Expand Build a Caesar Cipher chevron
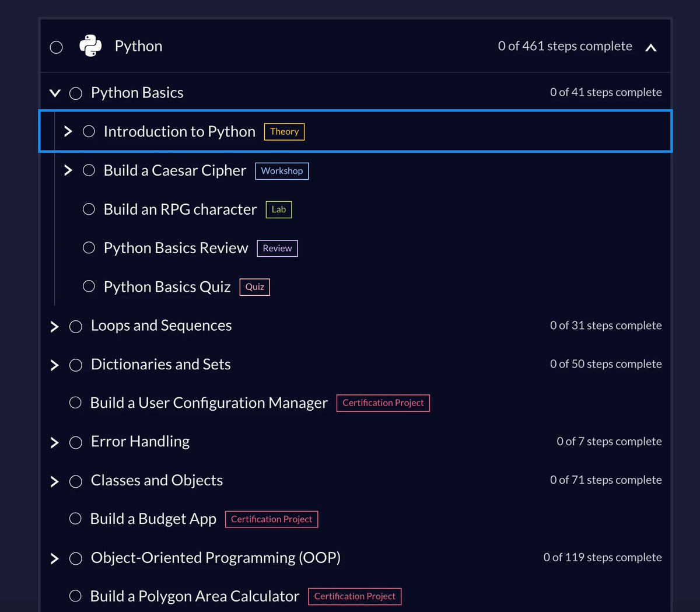 click(x=68, y=170)
